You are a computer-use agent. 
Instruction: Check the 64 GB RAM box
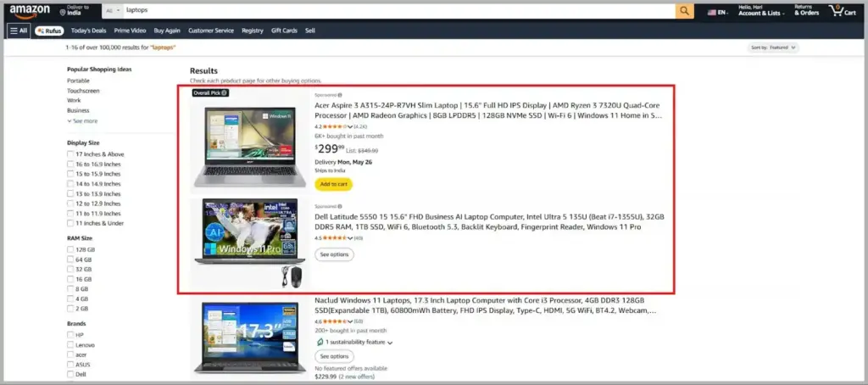pos(70,259)
